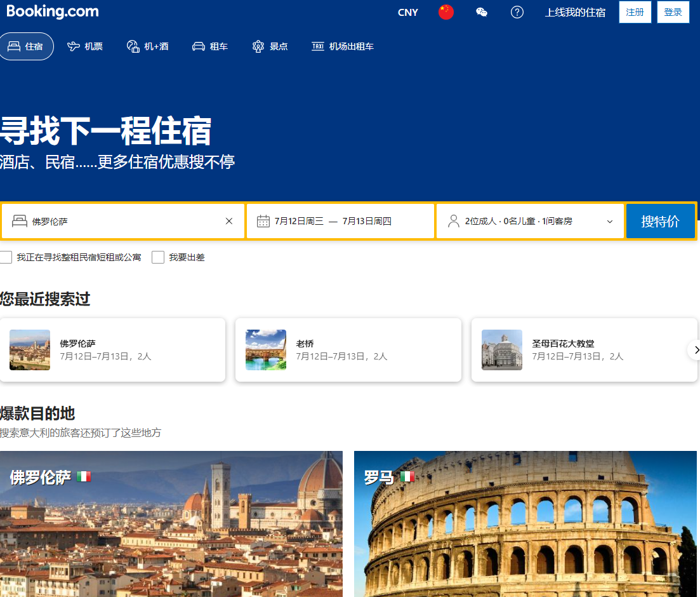700x597 pixels.
Task: Click the airplane icon on 机票 tab
Action: (x=73, y=46)
